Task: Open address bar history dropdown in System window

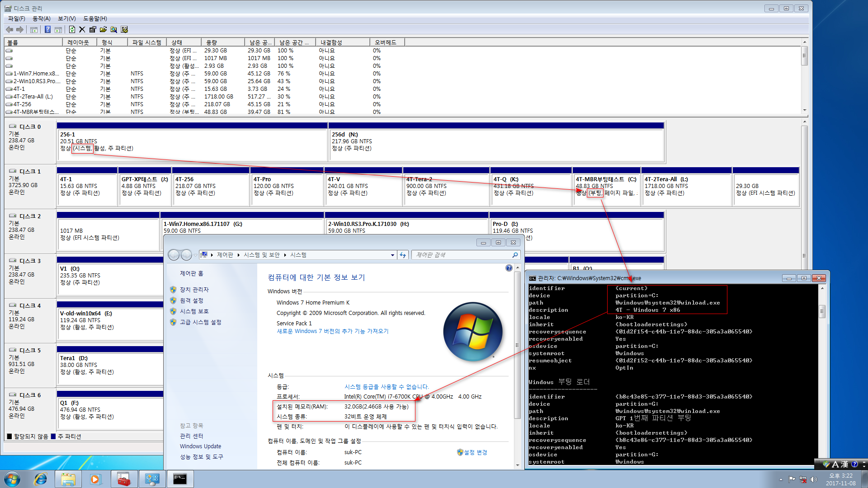Action: coord(392,255)
